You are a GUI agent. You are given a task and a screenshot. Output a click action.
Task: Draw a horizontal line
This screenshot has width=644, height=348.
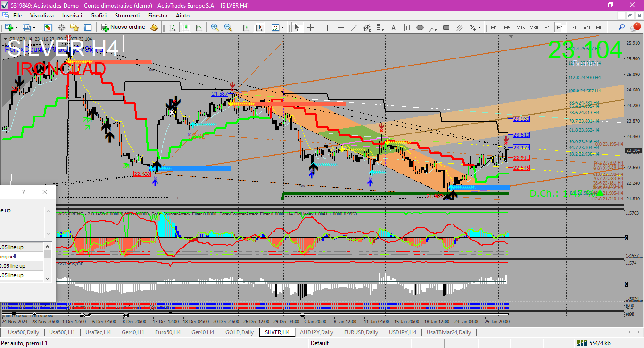click(340, 27)
